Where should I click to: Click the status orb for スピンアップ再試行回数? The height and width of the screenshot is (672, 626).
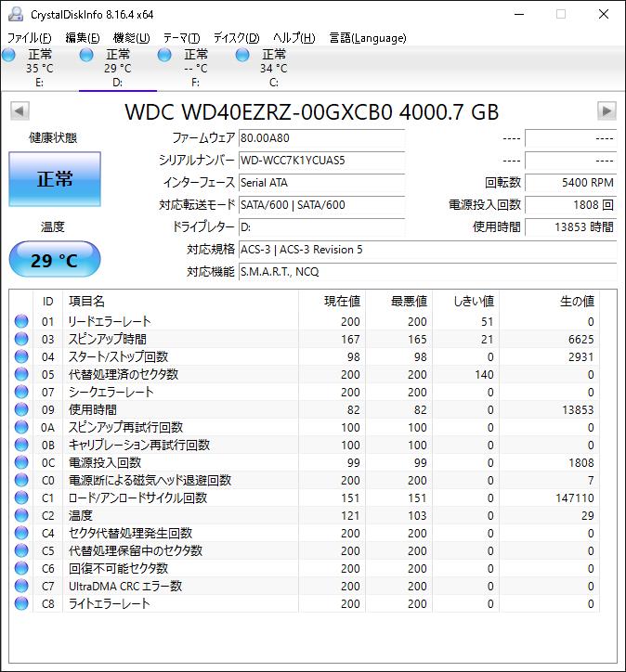tap(21, 427)
